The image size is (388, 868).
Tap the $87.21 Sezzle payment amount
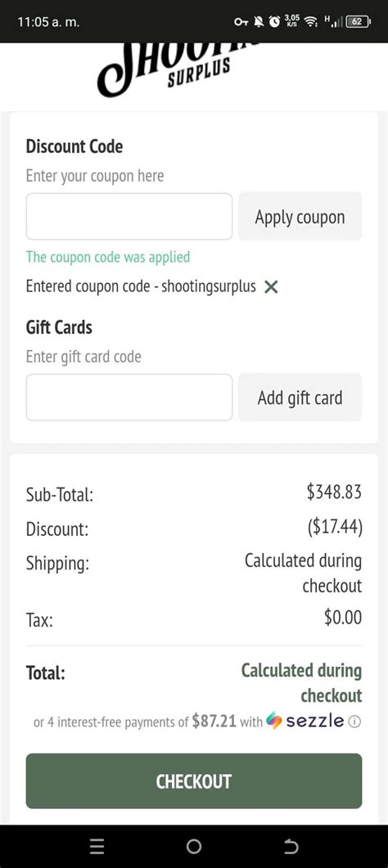(214, 722)
